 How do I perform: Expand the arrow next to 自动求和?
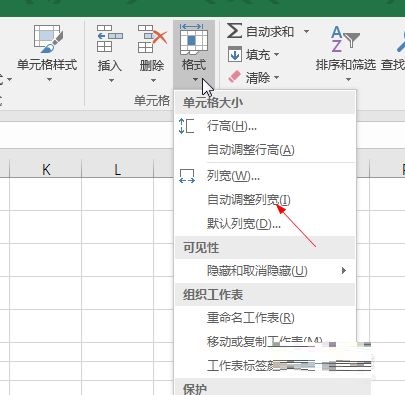(306, 32)
